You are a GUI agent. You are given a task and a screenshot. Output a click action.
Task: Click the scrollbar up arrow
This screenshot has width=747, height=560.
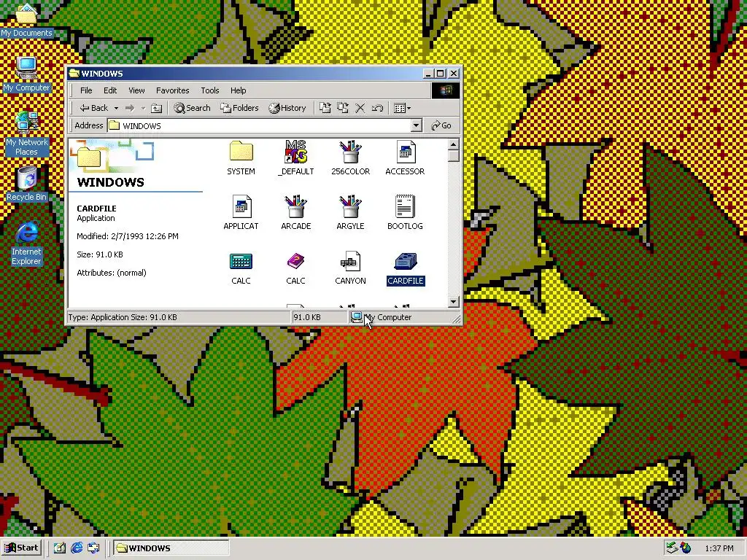(454, 144)
